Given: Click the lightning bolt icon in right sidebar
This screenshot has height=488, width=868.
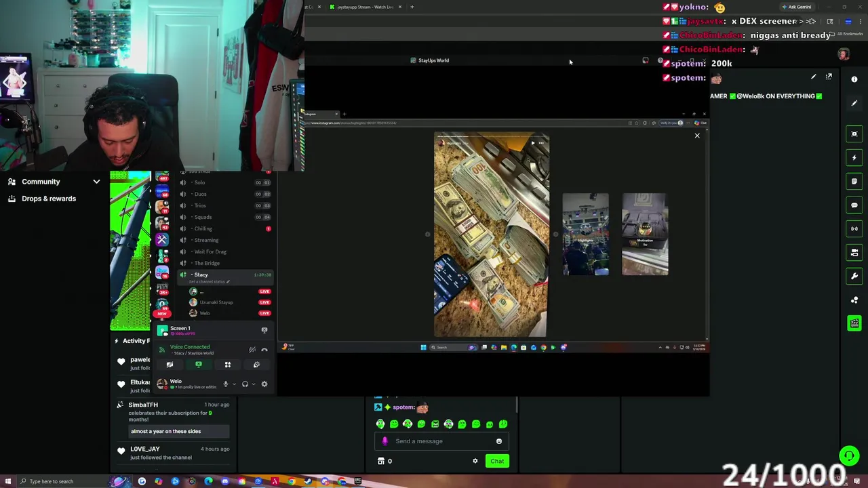Looking at the screenshot, I should coord(854,157).
